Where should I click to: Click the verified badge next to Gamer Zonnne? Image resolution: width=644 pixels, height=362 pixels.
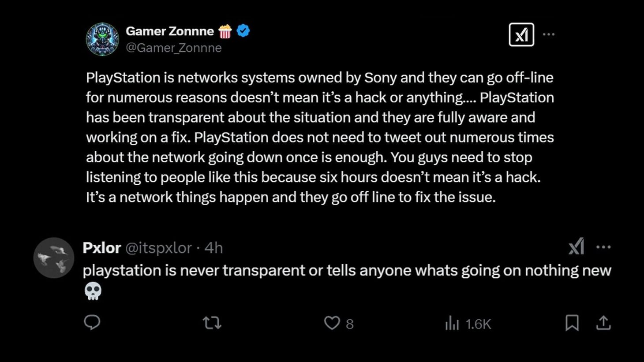point(243,30)
